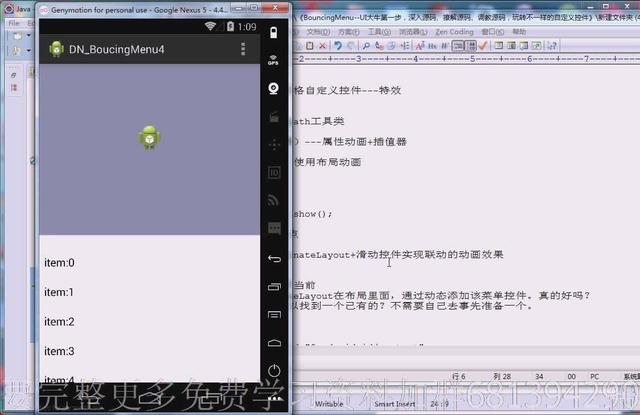Screen dimensions: 640x415
Task: Click 'Smart Insert' in Eclipse status bar
Action: [395, 404]
